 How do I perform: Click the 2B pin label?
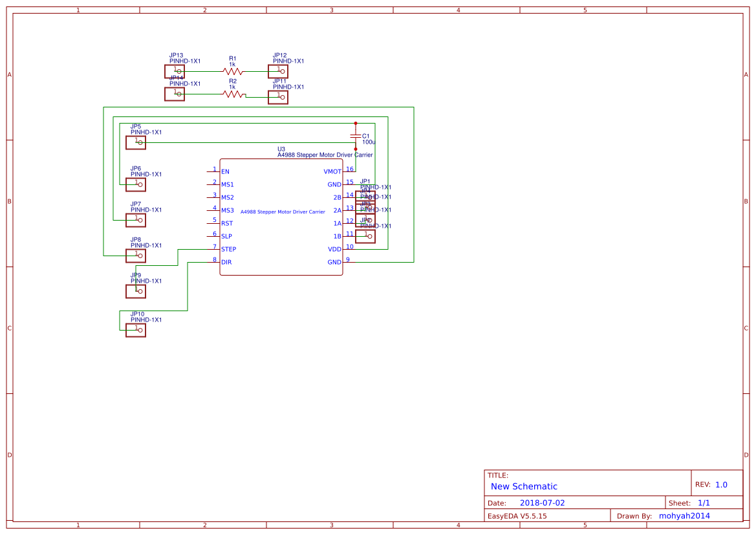[338, 198]
